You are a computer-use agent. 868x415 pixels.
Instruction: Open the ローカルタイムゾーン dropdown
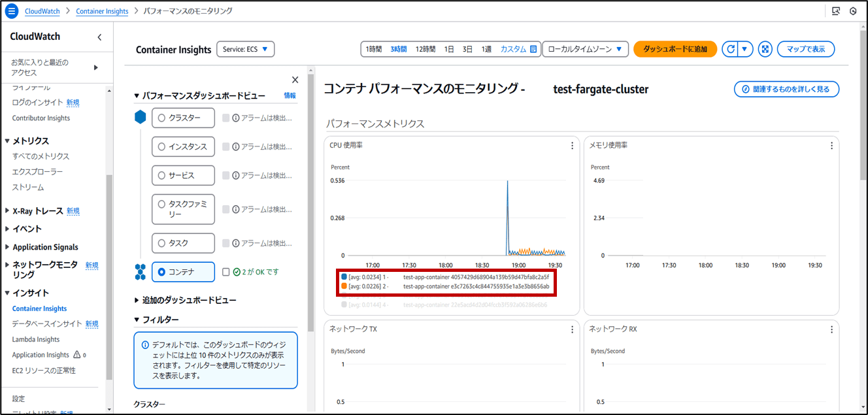click(x=585, y=50)
